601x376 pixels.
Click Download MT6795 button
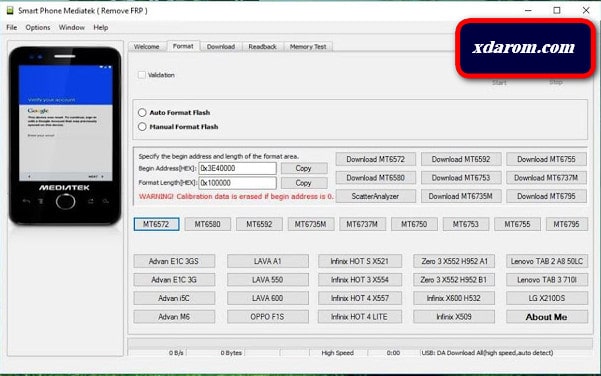pyautogui.click(x=546, y=196)
